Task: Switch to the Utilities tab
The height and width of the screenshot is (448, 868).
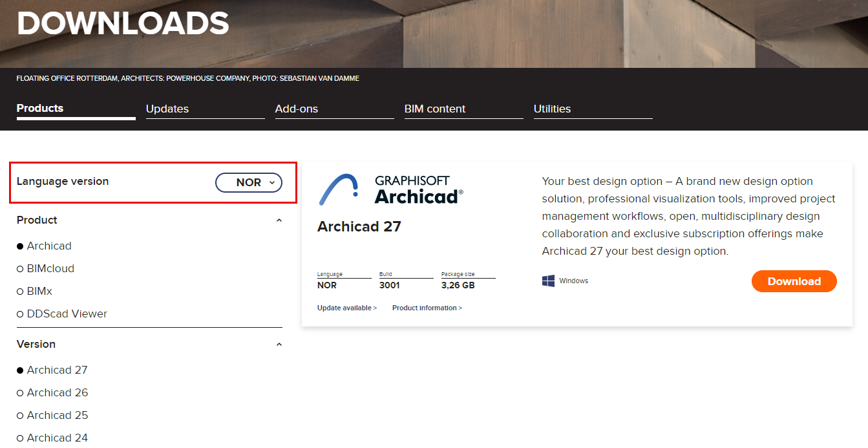Action: [593, 109]
